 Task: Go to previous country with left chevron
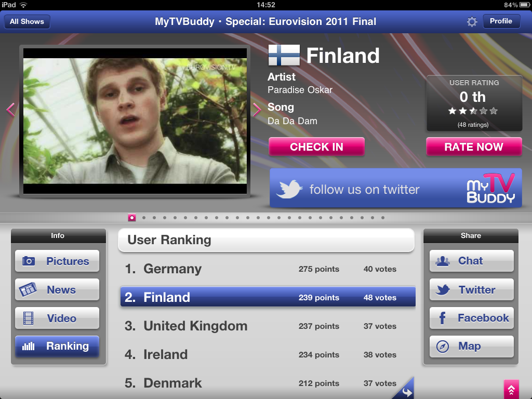pyautogui.click(x=10, y=110)
